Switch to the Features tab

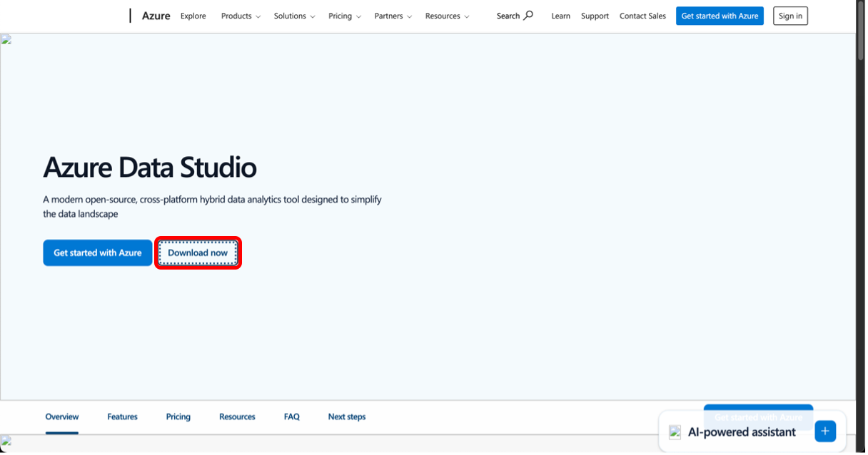(x=123, y=417)
